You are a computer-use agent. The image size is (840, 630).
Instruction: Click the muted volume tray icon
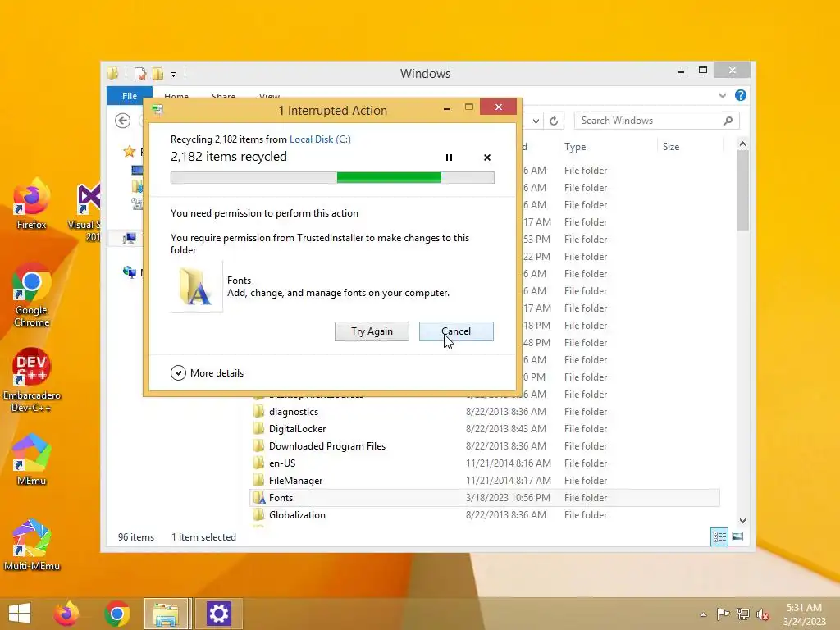(763, 614)
